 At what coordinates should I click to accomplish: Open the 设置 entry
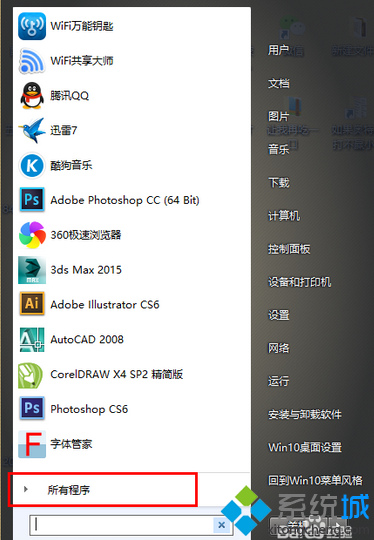pos(279,315)
